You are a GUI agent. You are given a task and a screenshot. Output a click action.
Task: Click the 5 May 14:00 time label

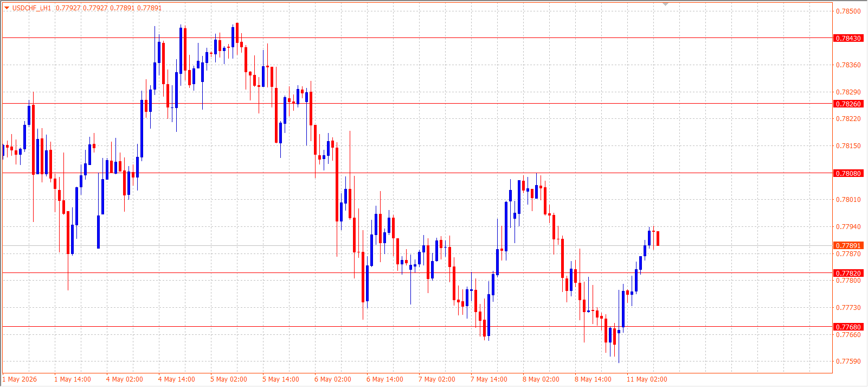tap(281, 379)
